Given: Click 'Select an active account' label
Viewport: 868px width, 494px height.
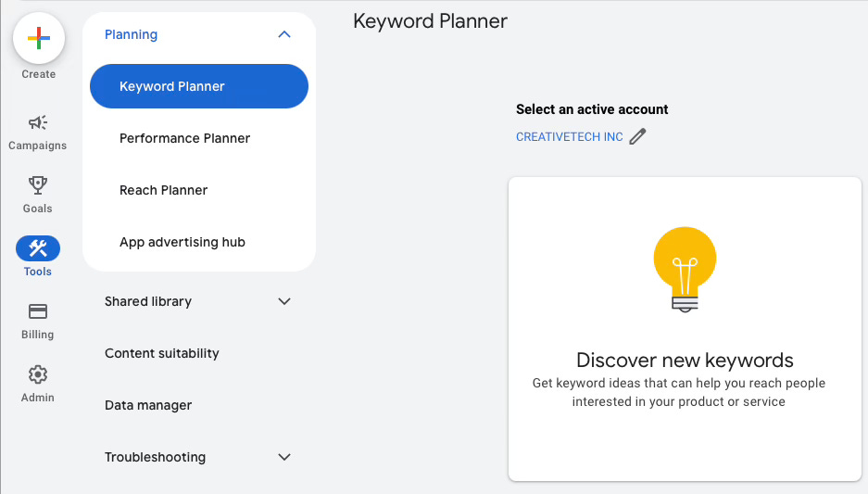Looking at the screenshot, I should point(592,109).
